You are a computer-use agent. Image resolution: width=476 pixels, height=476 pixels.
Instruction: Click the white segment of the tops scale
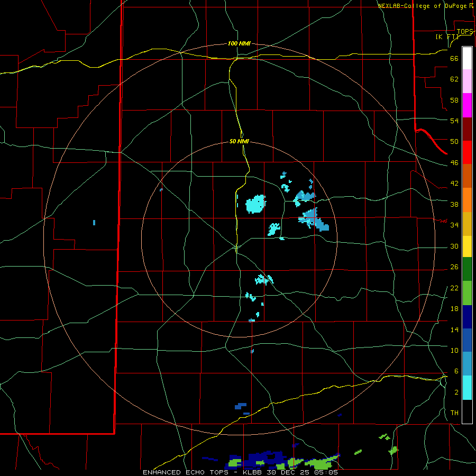coord(467,58)
